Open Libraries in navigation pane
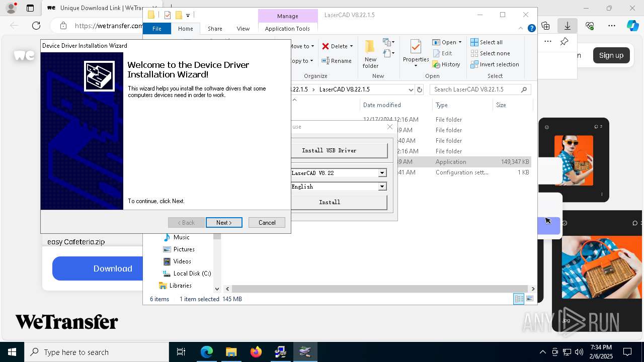This screenshot has width=644, height=362. click(180, 286)
